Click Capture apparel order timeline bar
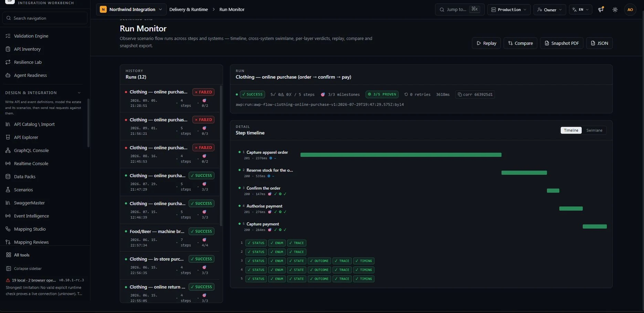 (401, 155)
